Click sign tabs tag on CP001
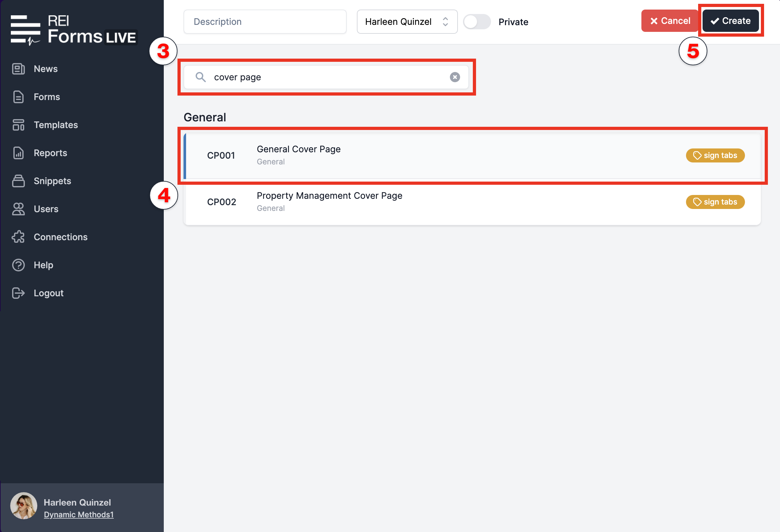780x532 pixels. tap(715, 155)
